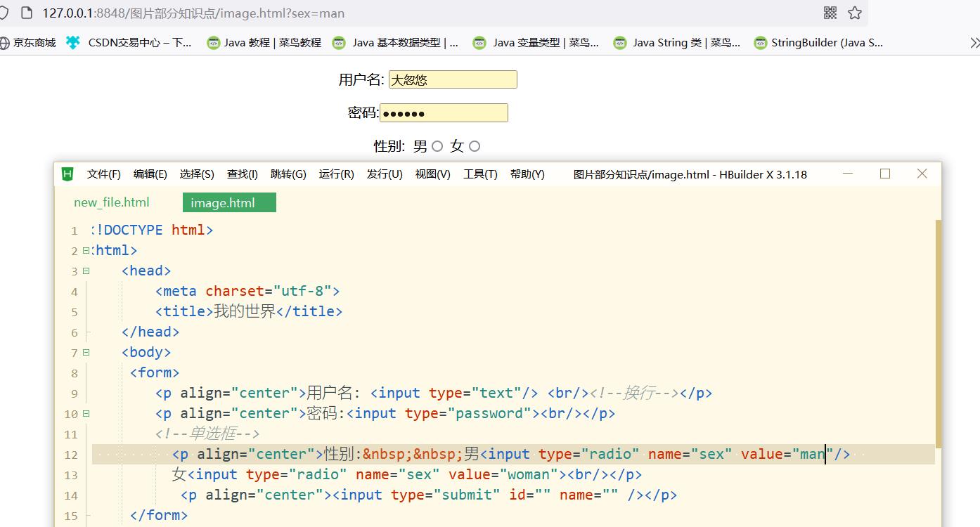The image size is (980, 527).
Task: Open the CSDN交易中心 bookmark
Action: pos(129,43)
